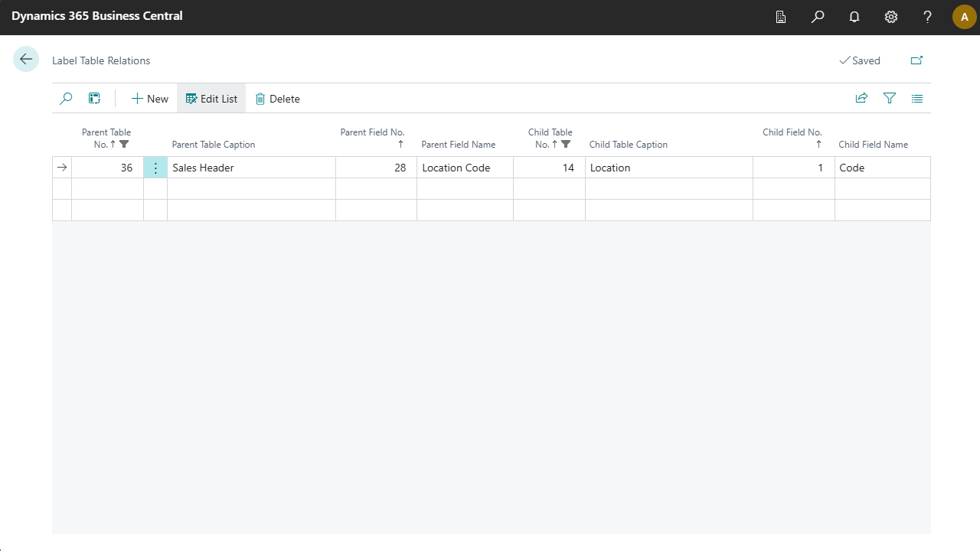The image size is (980, 551).
Task: Toggle the Edit List mode
Action: [211, 99]
